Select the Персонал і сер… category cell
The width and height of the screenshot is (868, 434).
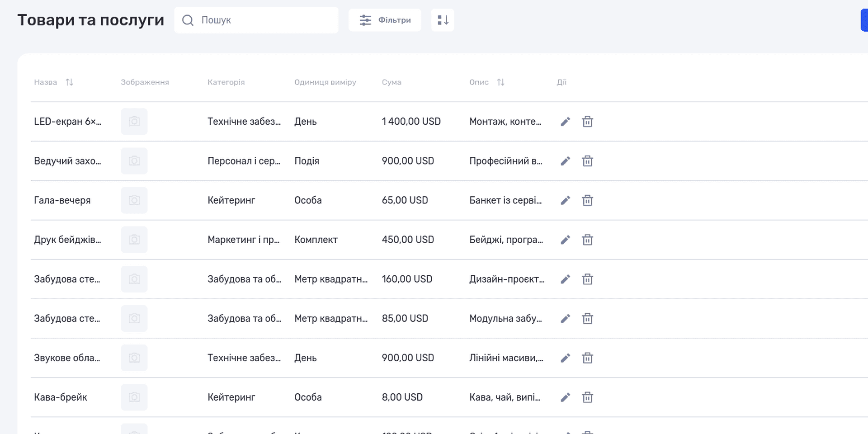(x=244, y=161)
